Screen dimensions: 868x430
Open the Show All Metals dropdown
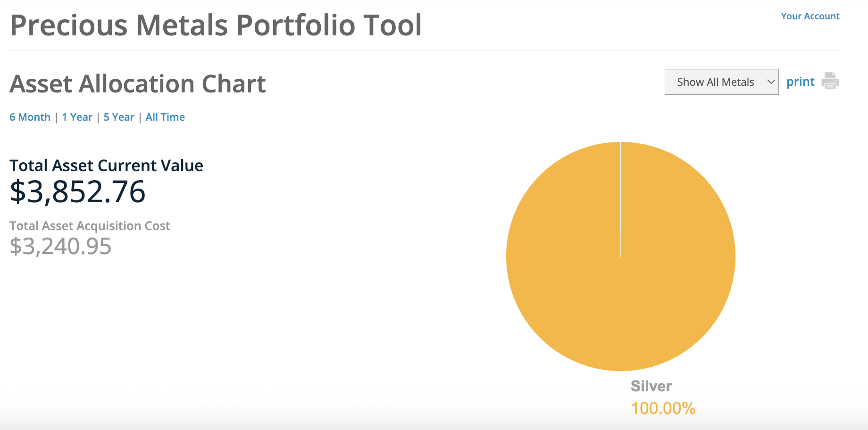(721, 82)
